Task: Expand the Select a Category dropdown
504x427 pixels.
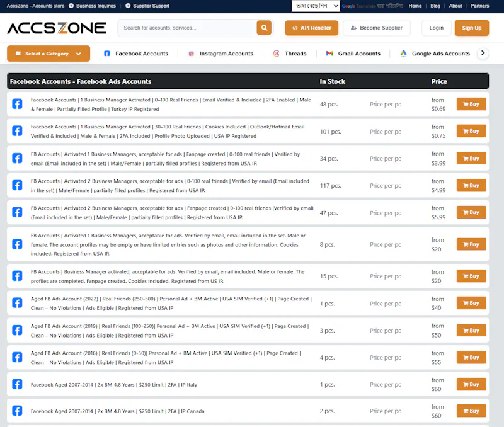Action: (x=49, y=54)
